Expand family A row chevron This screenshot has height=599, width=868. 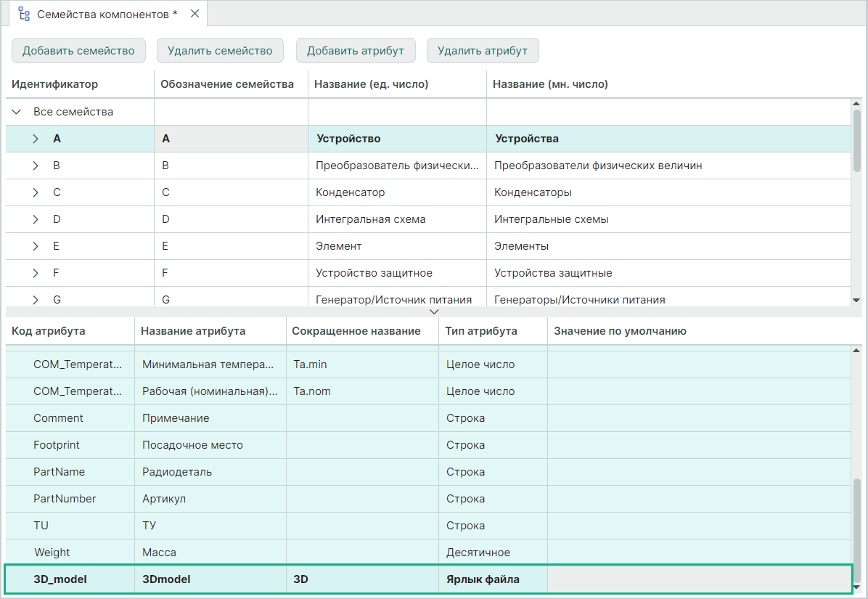click(36, 139)
